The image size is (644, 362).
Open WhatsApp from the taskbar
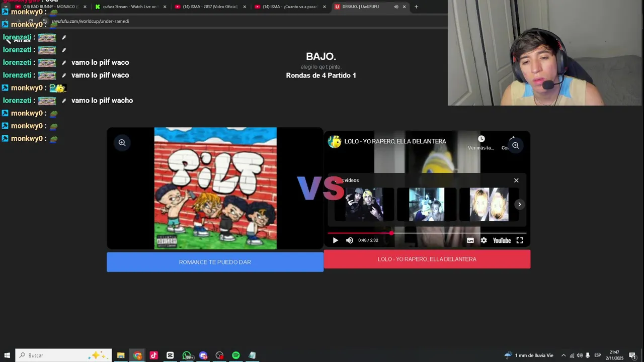187,355
